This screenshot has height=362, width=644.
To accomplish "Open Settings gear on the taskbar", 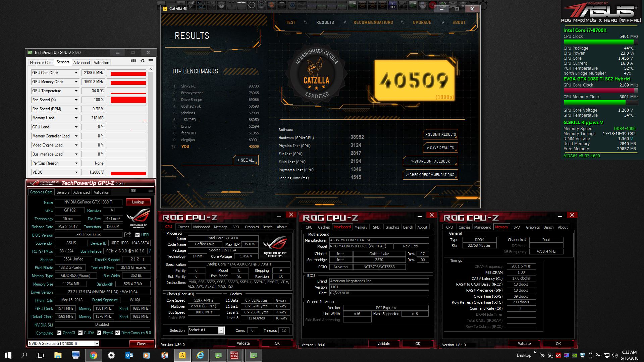I will click(111, 355).
